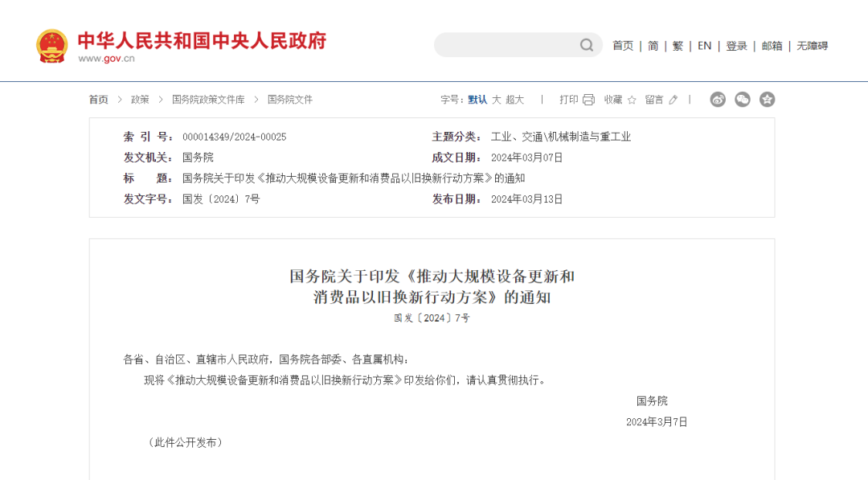The height and width of the screenshot is (480, 868).
Task: Click the 主题分类 label
Action: [457, 137]
